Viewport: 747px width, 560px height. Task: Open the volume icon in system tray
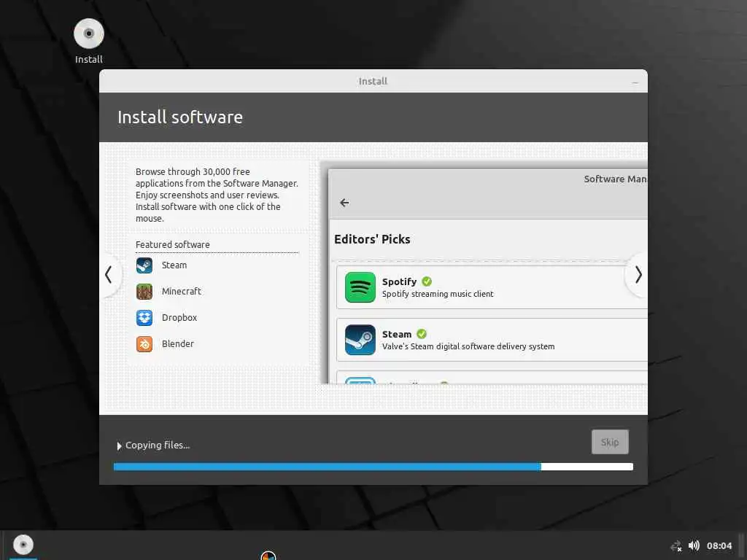point(694,545)
